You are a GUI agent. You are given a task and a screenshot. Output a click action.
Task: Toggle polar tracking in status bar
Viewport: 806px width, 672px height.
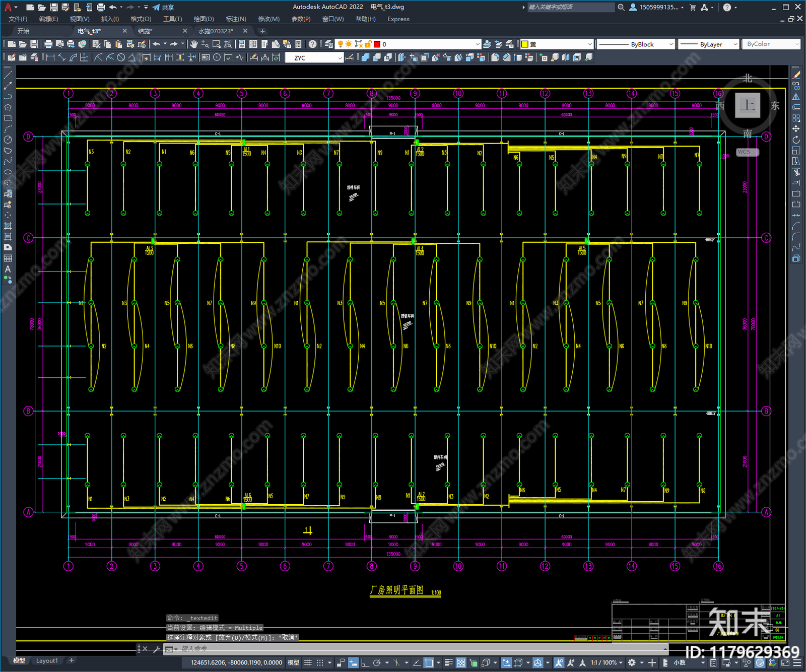coord(377,662)
